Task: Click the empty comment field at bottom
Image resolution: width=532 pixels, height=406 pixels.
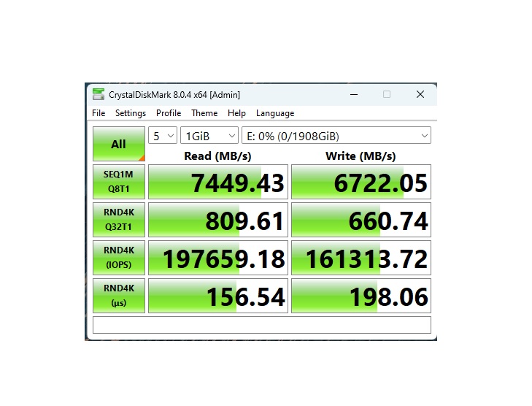Action: click(262, 325)
